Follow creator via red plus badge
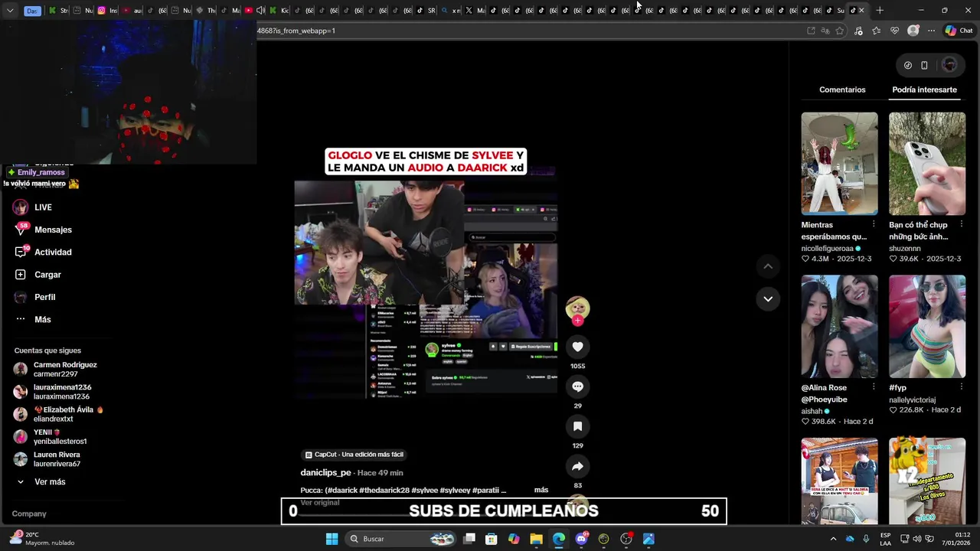The image size is (980, 551). coord(577,321)
